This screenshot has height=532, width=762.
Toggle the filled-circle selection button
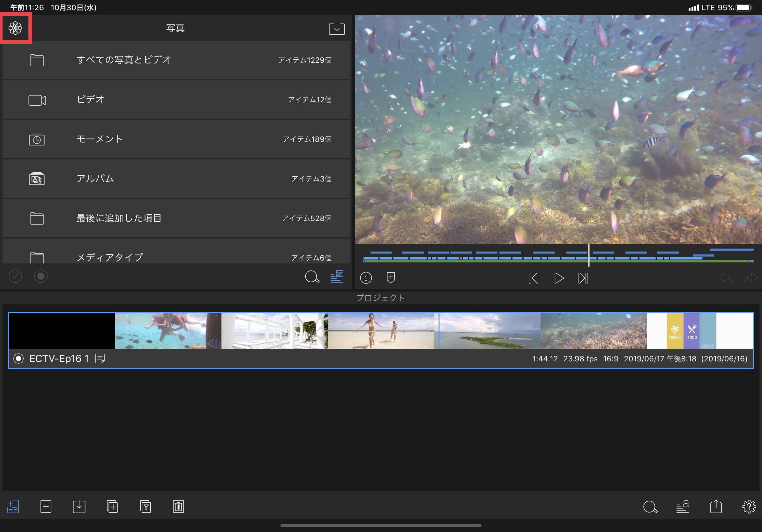click(x=41, y=276)
